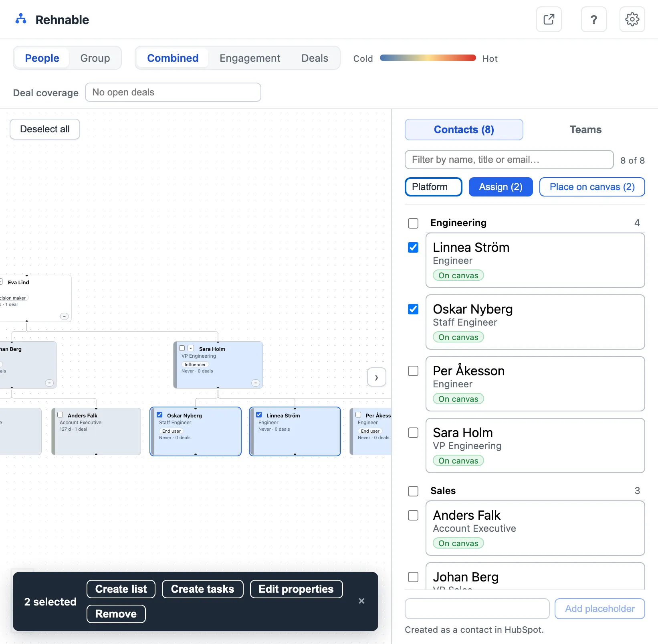Open in new window icon
Viewport: 658px width, 644px height.
[549, 19]
